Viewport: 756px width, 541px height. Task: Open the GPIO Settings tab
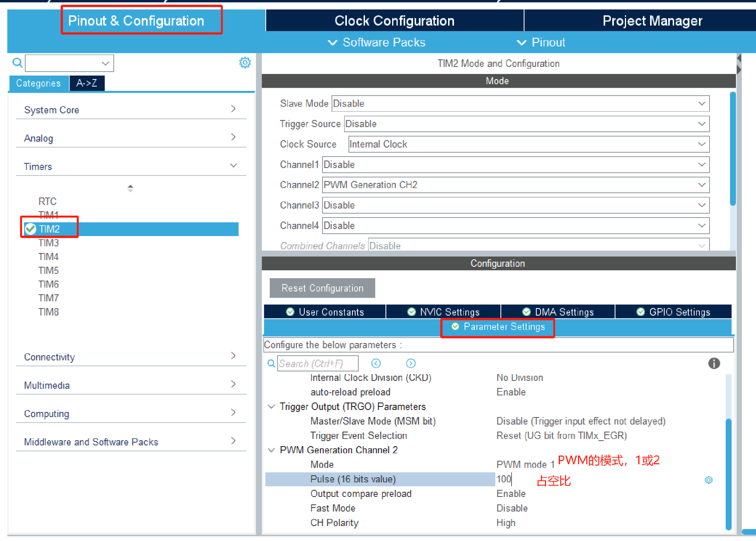pos(673,312)
